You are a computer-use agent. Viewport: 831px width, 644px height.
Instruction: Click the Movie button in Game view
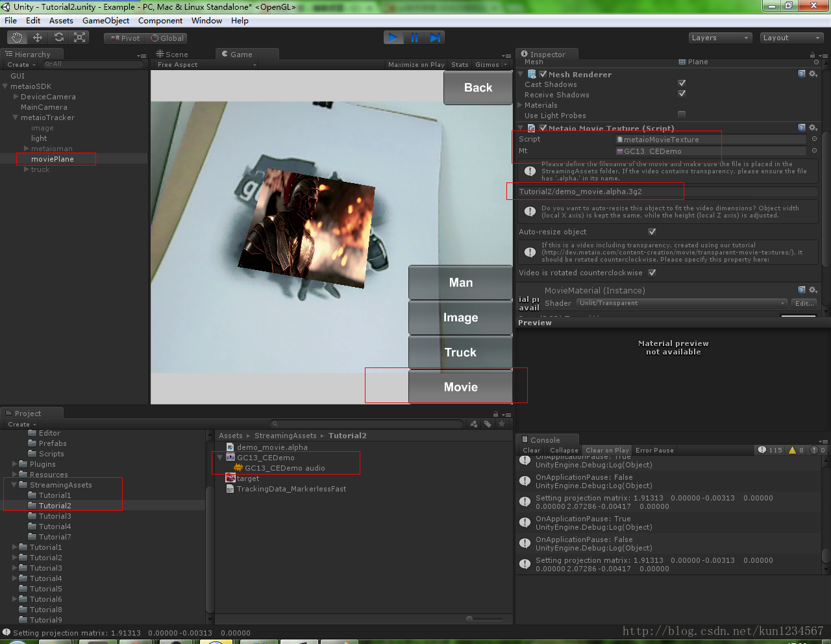pos(460,387)
